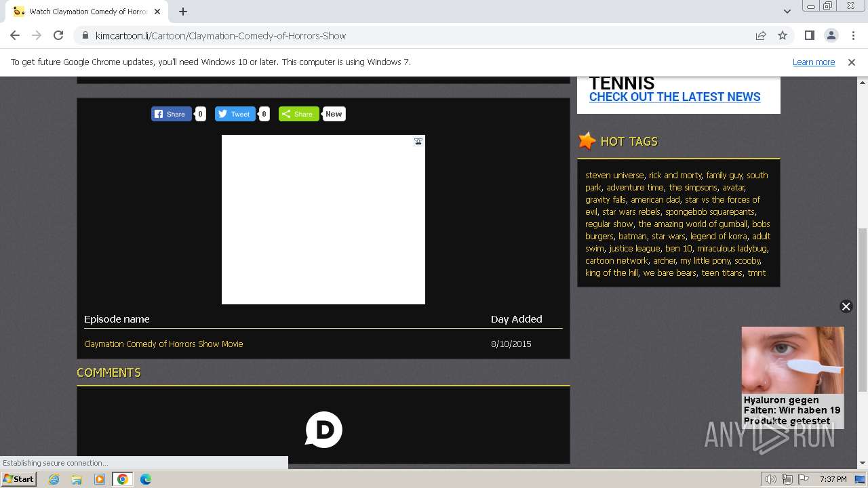Open Windows Media Player from taskbar
868x488 pixels.
coord(100,479)
